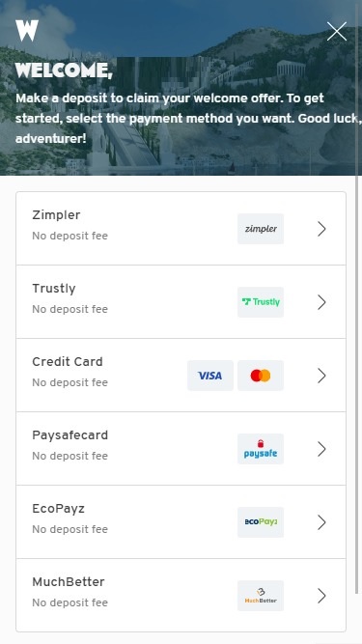Screen dimensions: 362x644
Task: Choose the MuchBetter text label
Action: click(69, 582)
